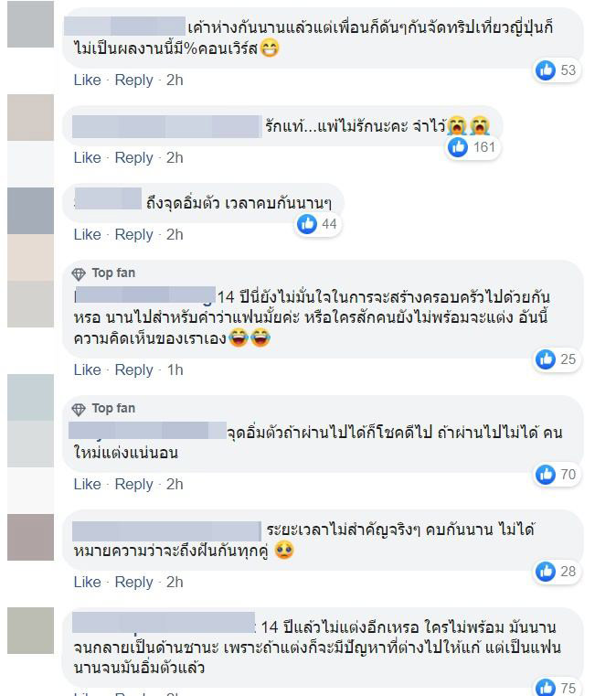
Task: Reply to the comment with crying emojis
Action: click(x=134, y=157)
